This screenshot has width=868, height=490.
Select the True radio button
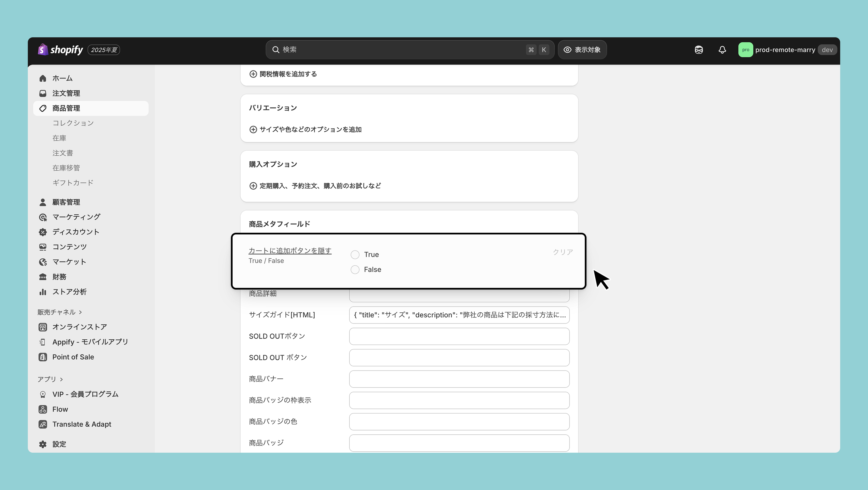click(355, 255)
